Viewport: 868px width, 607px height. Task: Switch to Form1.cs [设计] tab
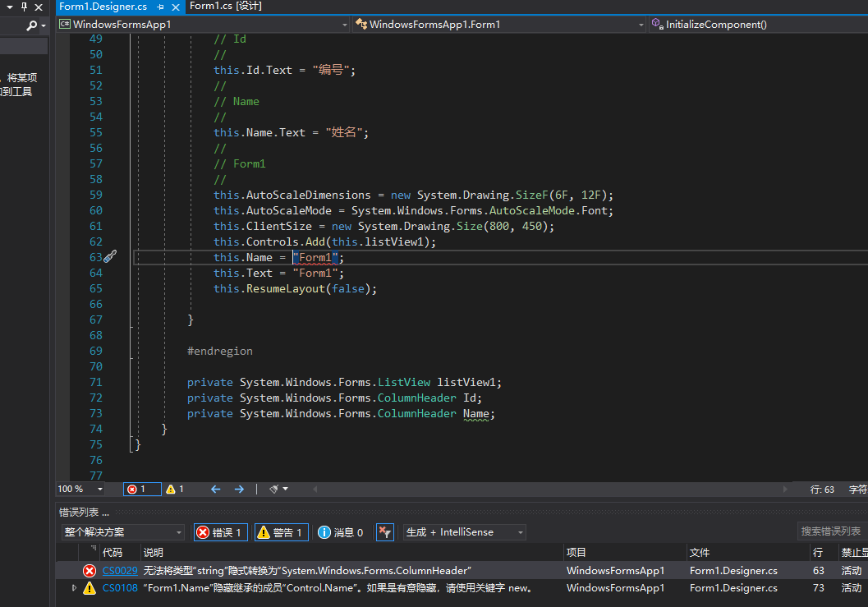coord(226,6)
